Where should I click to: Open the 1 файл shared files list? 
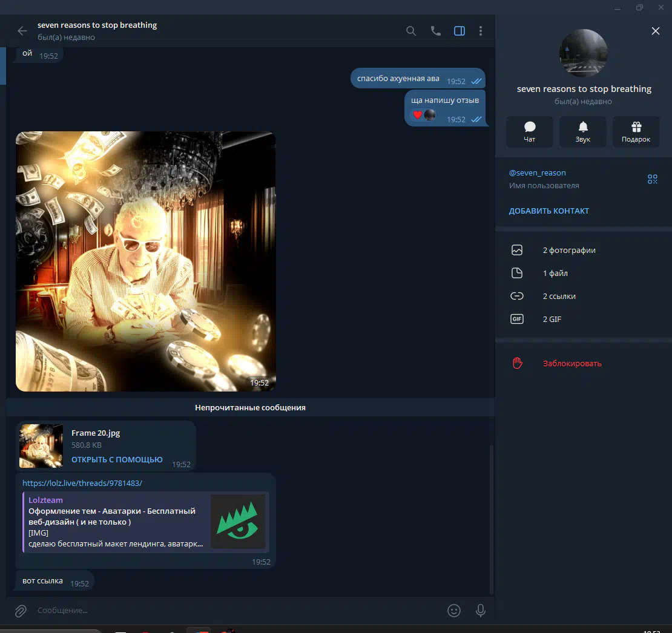pos(555,273)
